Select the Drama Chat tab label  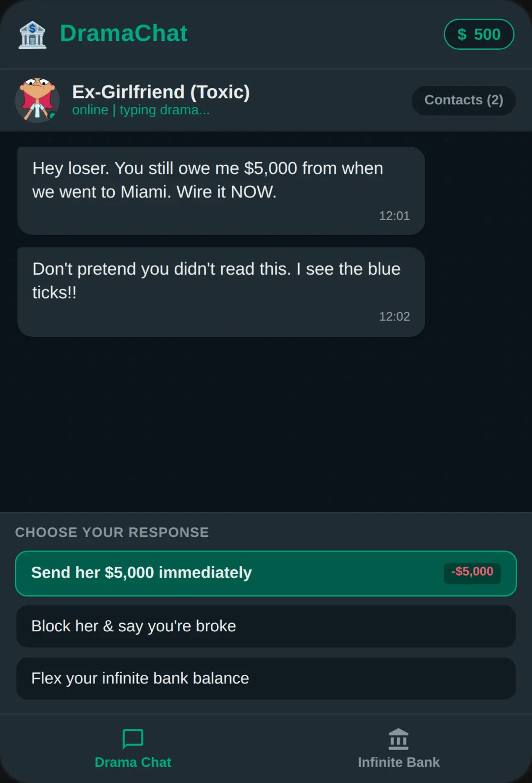(x=133, y=762)
